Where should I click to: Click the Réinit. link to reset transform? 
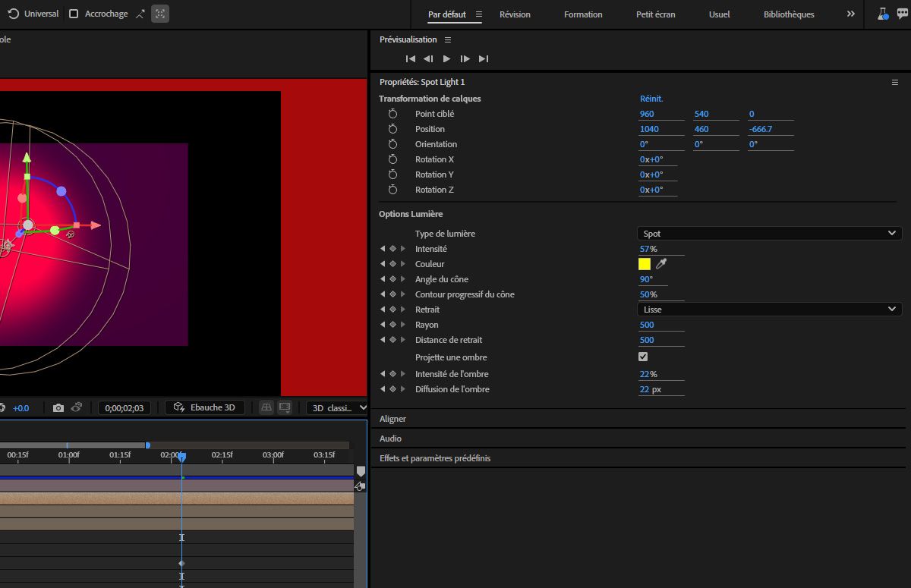(651, 99)
